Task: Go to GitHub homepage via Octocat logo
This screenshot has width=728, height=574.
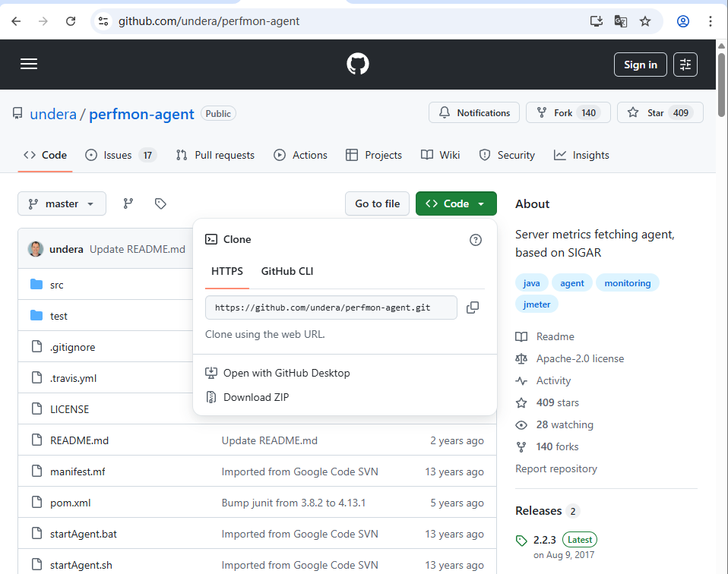Action: (358, 64)
